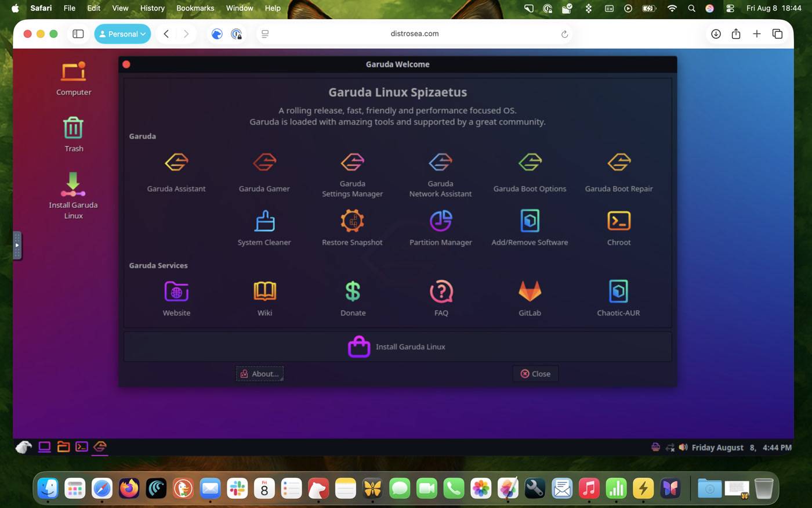Click Install Garuda Linux in the Welcome window
Screen dimensions: 812x508
[397, 347]
